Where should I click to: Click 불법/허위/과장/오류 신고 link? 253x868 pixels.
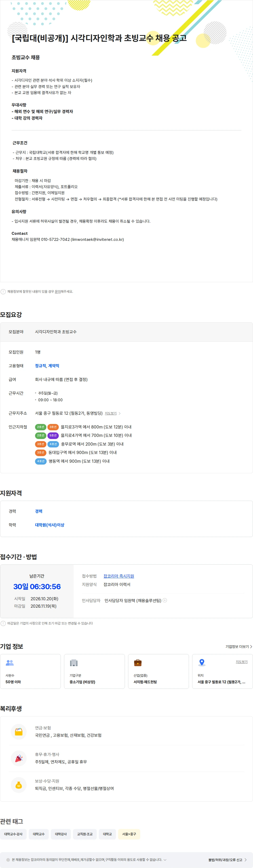pyautogui.click(x=225, y=860)
